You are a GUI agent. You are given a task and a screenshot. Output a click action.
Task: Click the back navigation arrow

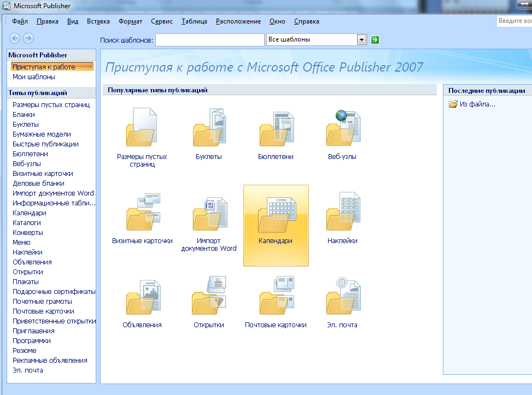pos(15,38)
